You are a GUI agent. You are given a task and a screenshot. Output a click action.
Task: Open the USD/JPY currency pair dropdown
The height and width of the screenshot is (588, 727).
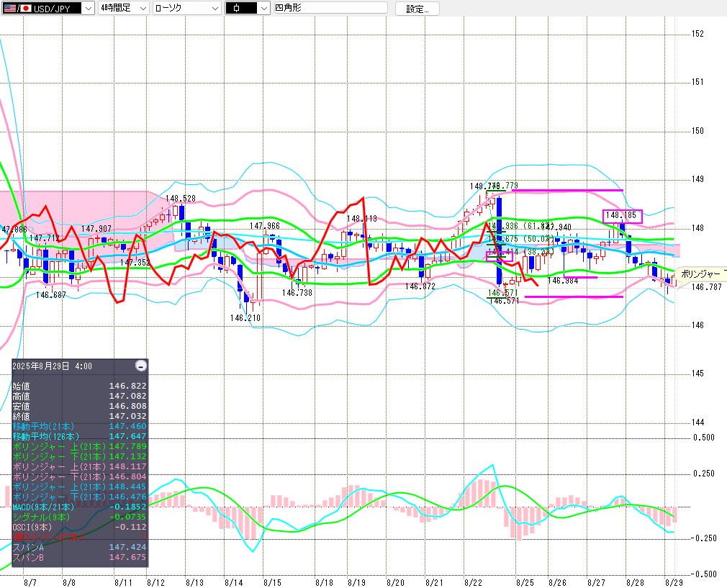(x=48, y=8)
